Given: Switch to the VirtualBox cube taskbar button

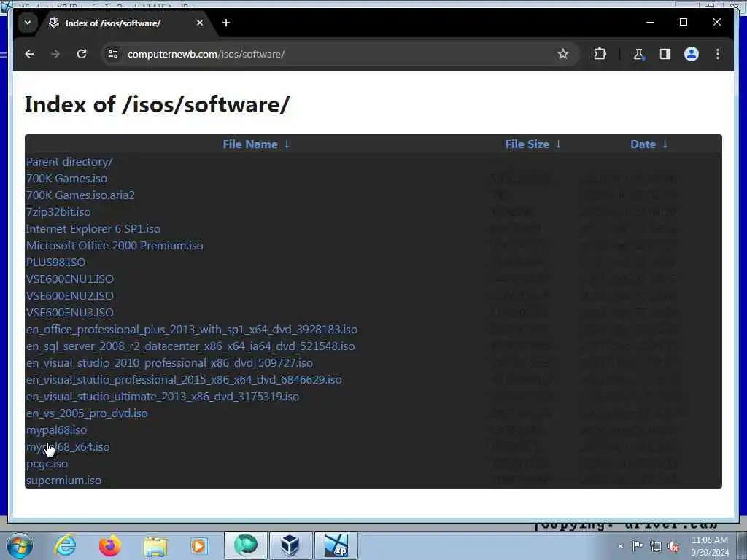Looking at the screenshot, I should pos(290,545).
